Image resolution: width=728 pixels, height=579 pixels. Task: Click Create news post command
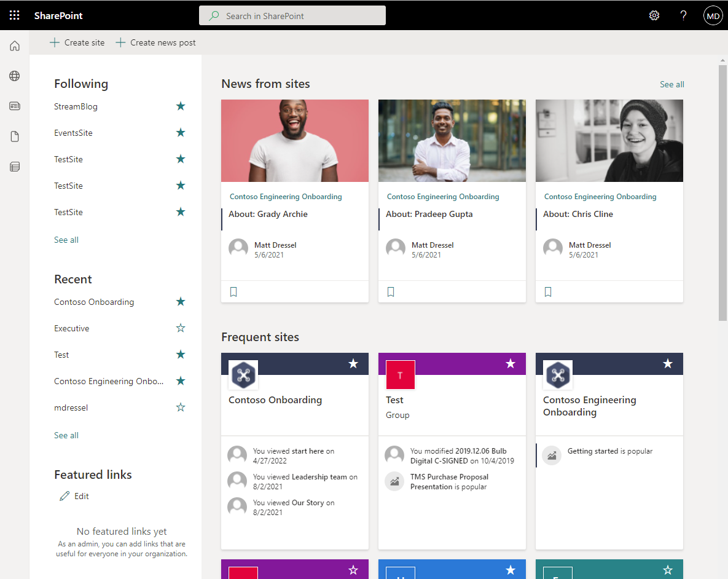pyautogui.click(x=155, y=42)
